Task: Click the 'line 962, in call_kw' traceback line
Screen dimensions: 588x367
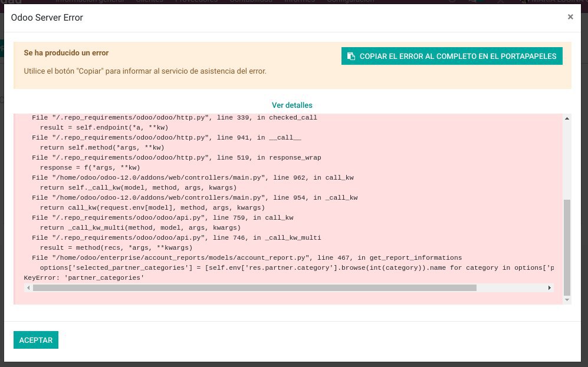Action: point(193,177)
